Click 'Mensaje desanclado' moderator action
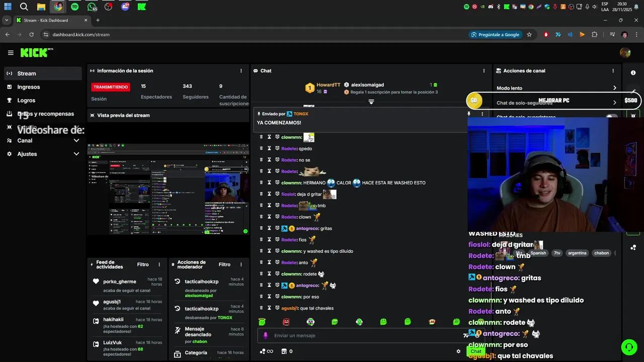Screen dimensions: 644x362 point(209,334)
